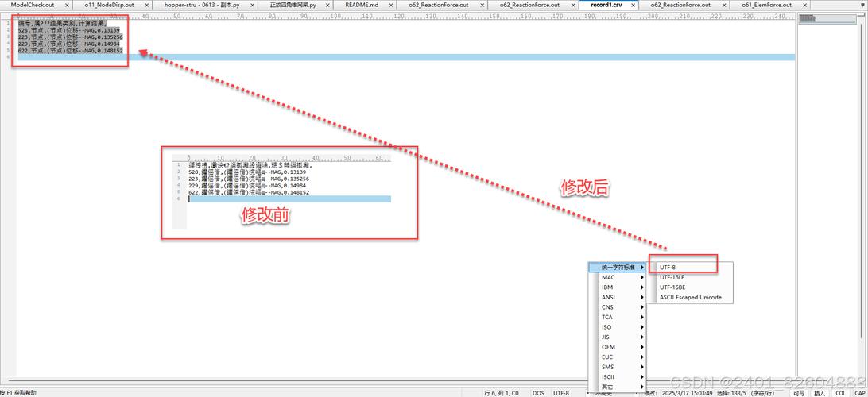
Task: Toggle the 可写 writable status indicator
Action: pyautogui.click(x=798, y=393)
